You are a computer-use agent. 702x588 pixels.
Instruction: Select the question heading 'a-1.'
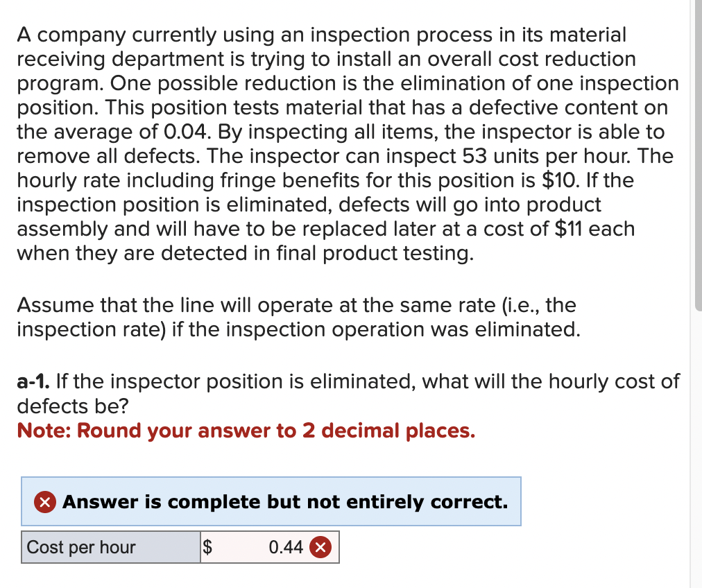click(x=31, y=381)
